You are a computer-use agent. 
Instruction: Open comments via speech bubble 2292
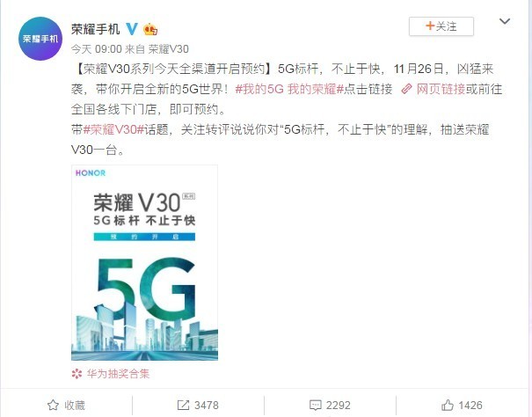tap(330, 405)
